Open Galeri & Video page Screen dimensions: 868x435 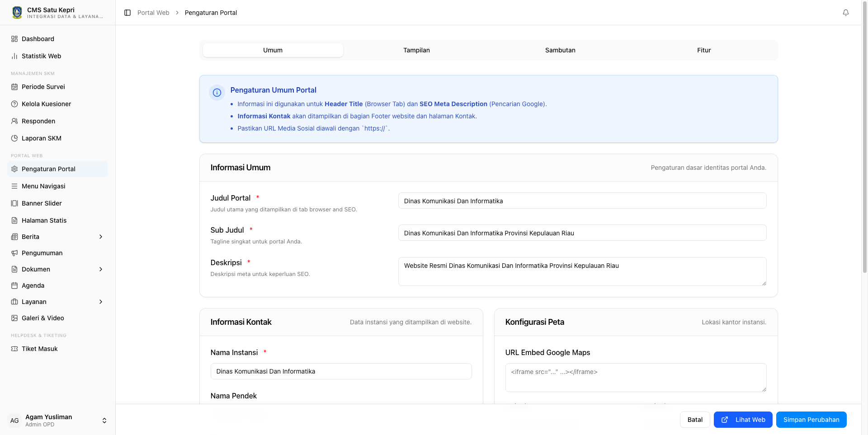tap(57, 318)
